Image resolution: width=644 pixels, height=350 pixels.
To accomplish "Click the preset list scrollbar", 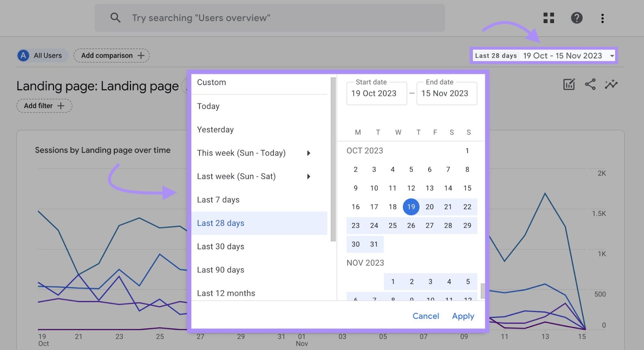I will tap(333, 159).
